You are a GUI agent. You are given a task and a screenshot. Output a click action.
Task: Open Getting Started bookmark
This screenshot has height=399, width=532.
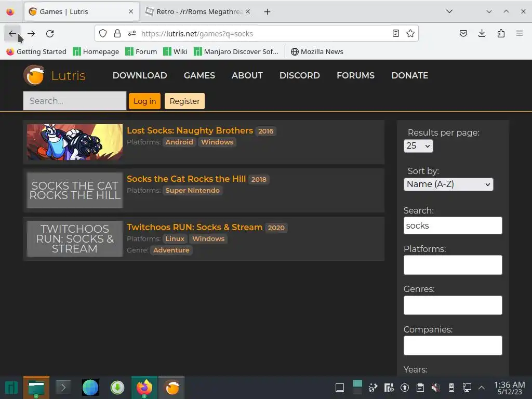point(37,51)
